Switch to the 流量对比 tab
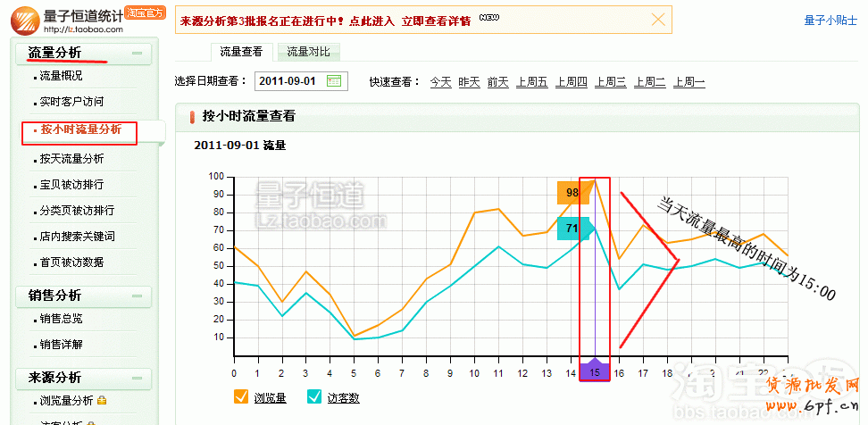 309,53
